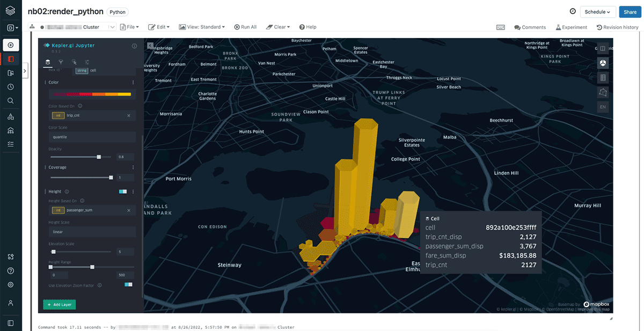The height and width of the screenshot is (331, 644).
Task: Open the Color Scale quantile dropdown
Action: tap(91, 137)
